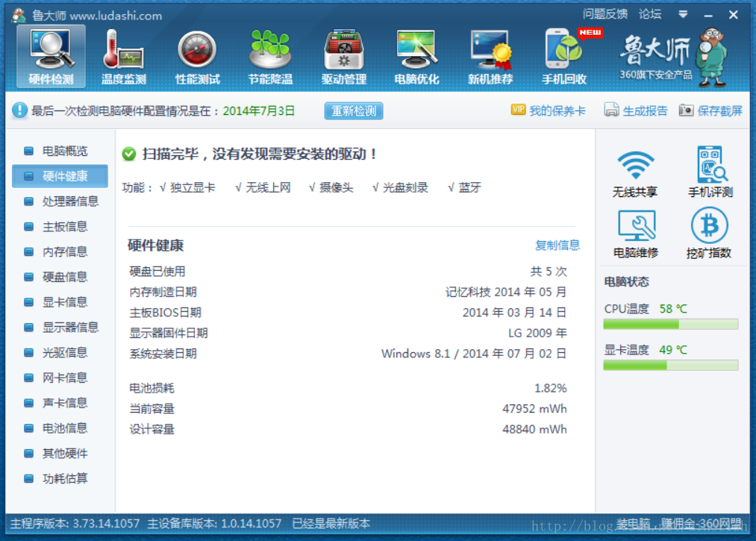This screenshot has height=541, width=756.
Task: Launch the 性能测试 performance test
Action: [197, 57]
